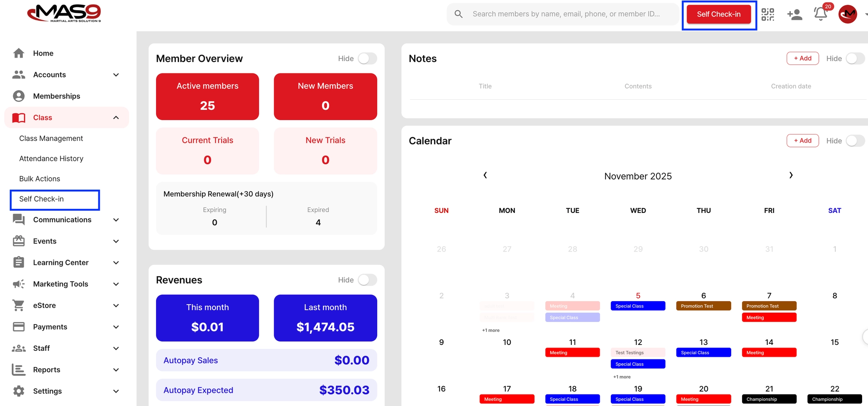
Task: Click the Settings gear icon
Action: click(x=19, y=391)
